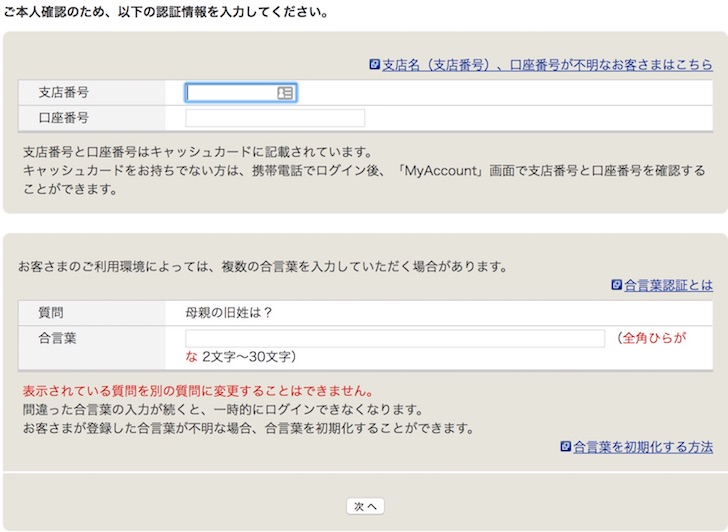
Task: Open link 支店名（支店番号）、口座番号が不明なお客さまはこちら
Action: tap(547, 65)
